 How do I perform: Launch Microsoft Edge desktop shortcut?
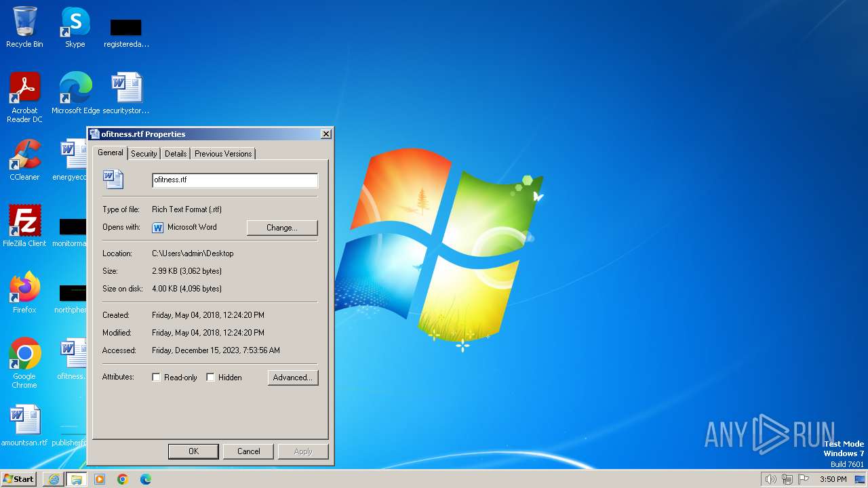click(75, 94)
